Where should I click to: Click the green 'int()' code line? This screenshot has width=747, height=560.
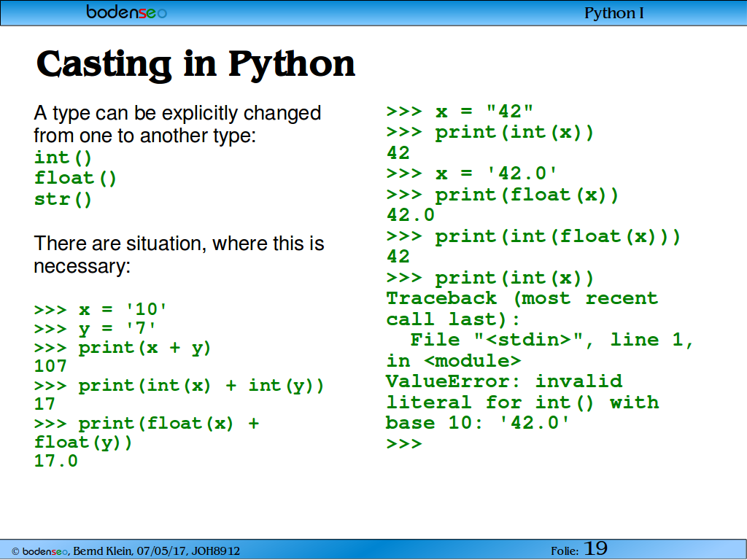point(63,157)
